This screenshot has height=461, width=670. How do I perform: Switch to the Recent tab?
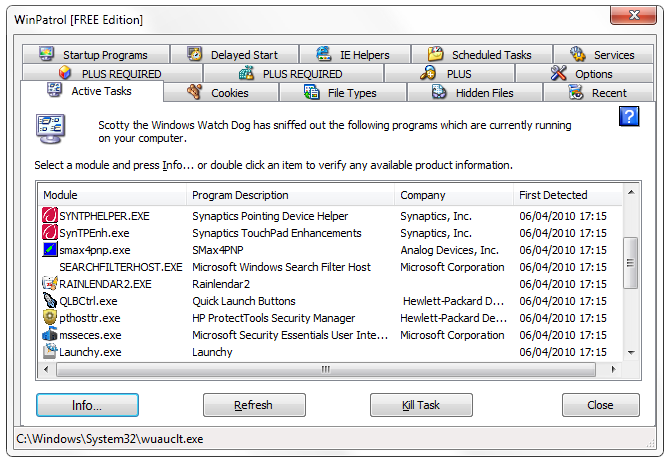point(598,92)
